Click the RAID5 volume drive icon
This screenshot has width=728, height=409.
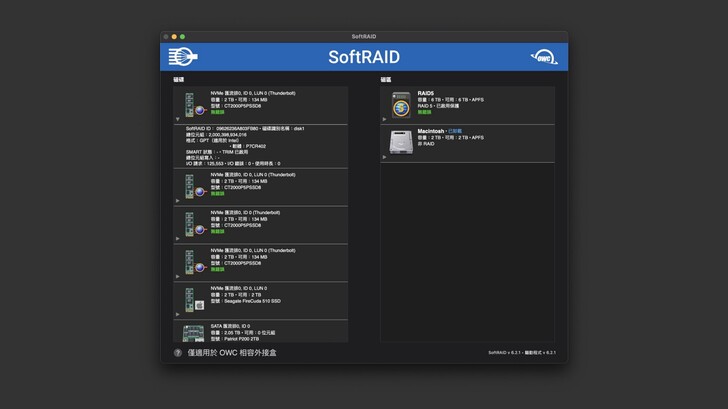401,104
